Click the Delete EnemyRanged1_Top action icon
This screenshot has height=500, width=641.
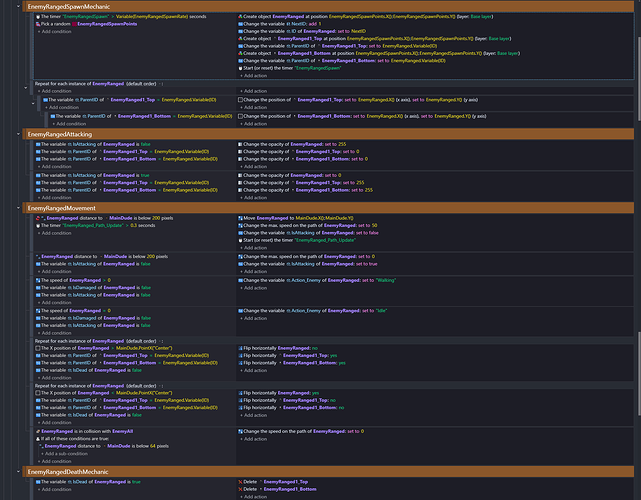(240, 482)
